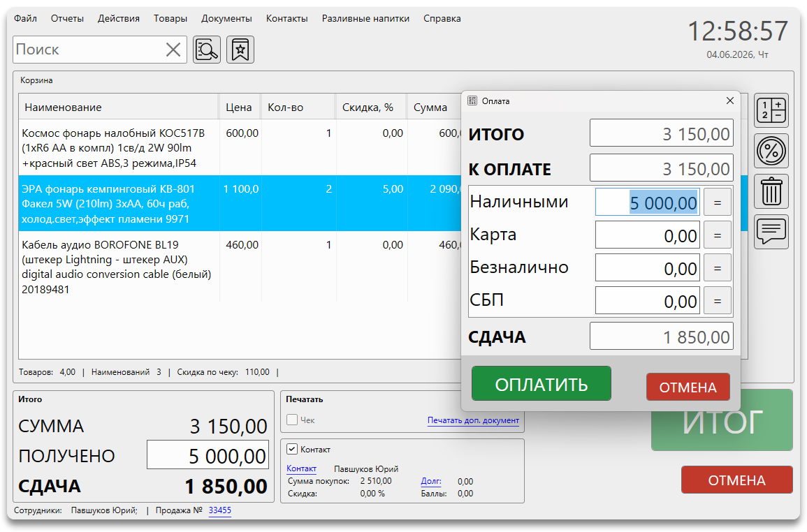Toggle the Чек print checkbox

[292, 420]
